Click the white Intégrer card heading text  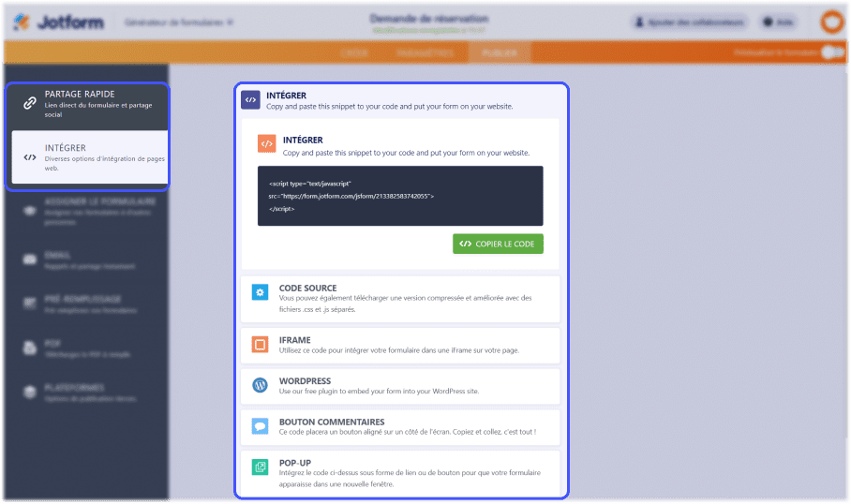pos(303,140)
